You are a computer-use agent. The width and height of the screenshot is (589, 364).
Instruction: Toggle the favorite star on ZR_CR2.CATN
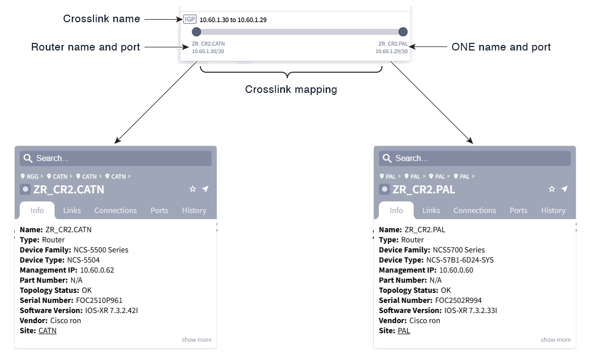pos(192,189)
